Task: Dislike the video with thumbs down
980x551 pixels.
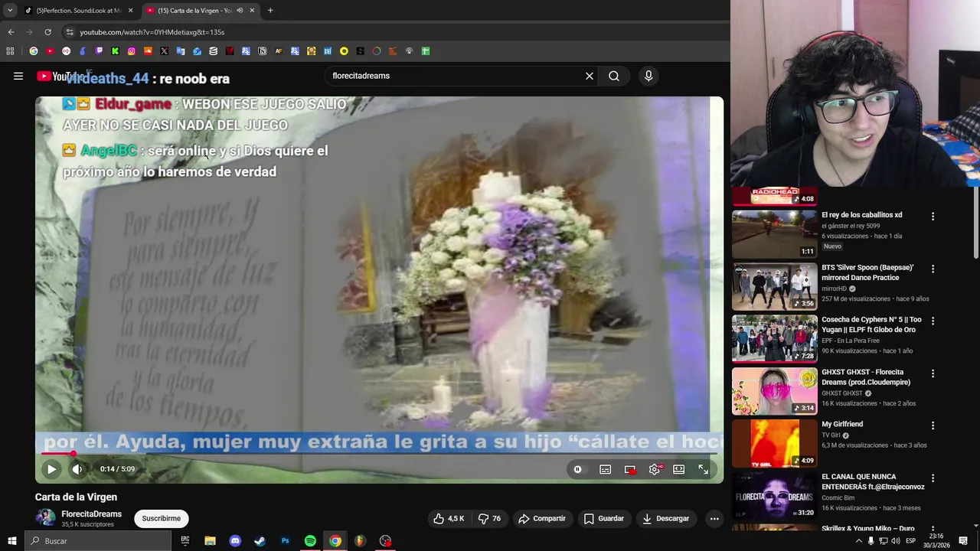Action: pos(490,518)
